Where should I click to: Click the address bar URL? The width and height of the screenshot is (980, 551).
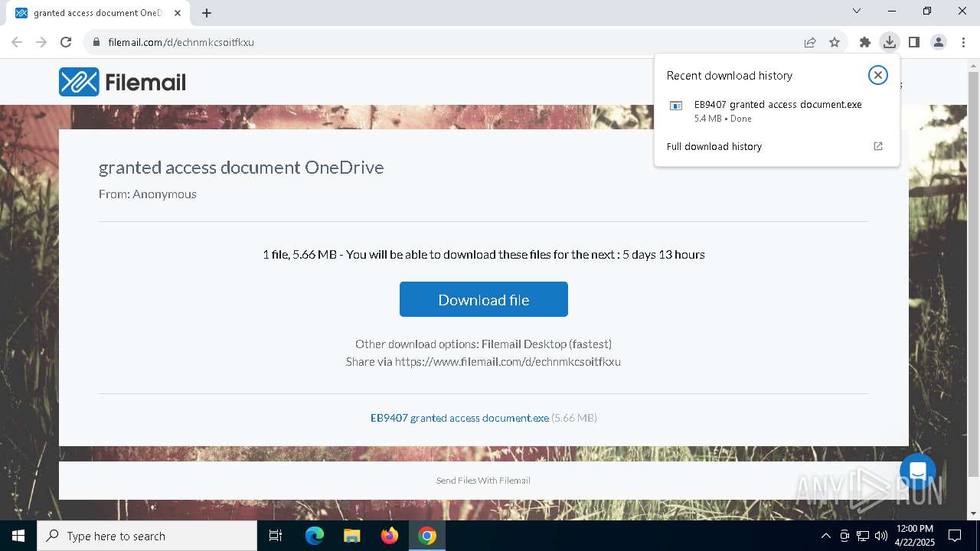click(x=181, y=42)
